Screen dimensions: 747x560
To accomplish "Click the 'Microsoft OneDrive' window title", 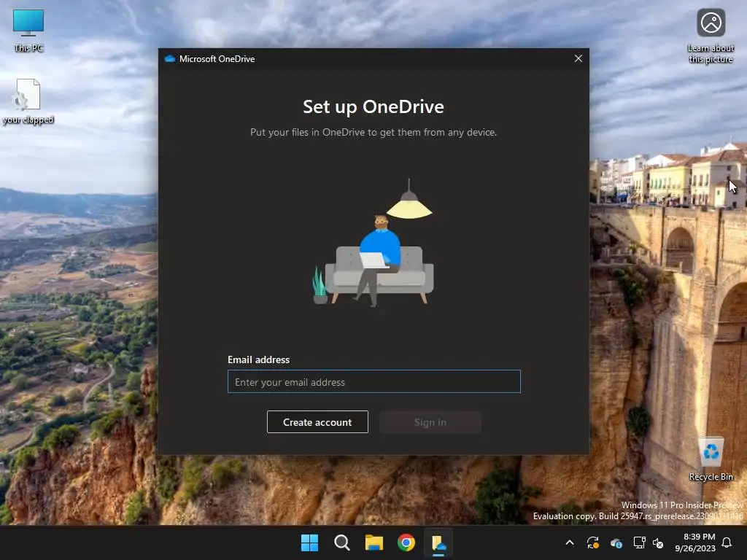I will (217, 58).
